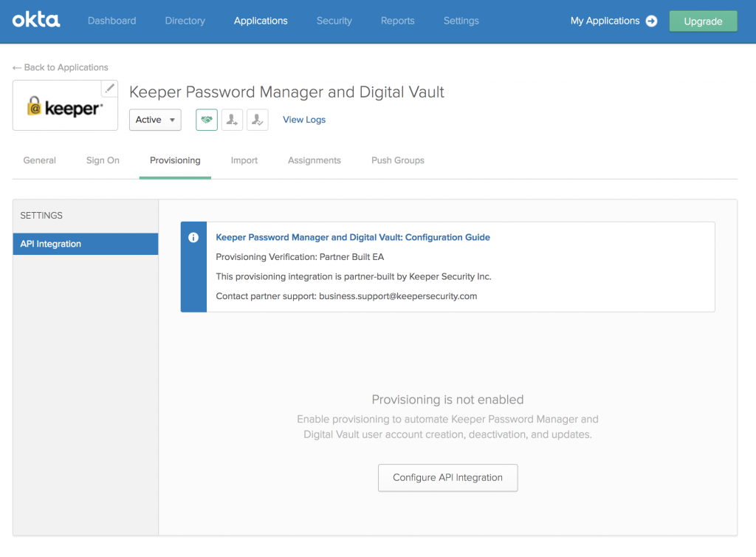
Task: Click the assign user icon with arrow
Action: 232,120
